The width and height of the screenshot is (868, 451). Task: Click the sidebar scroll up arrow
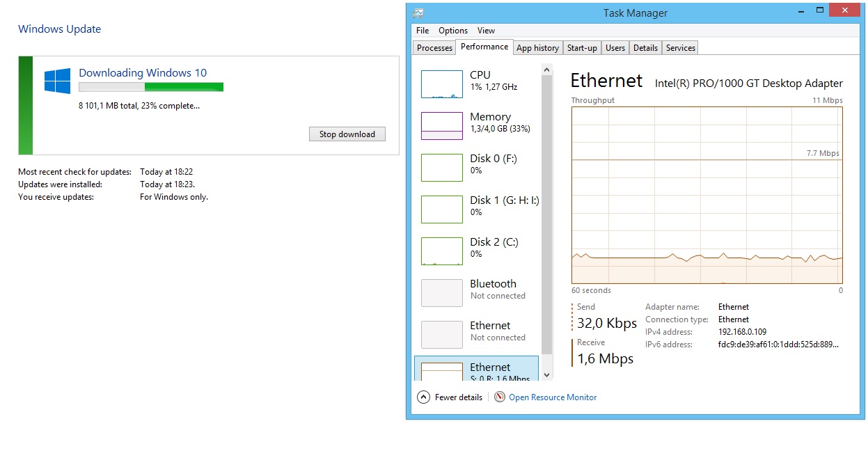click(x=546, y=70)
